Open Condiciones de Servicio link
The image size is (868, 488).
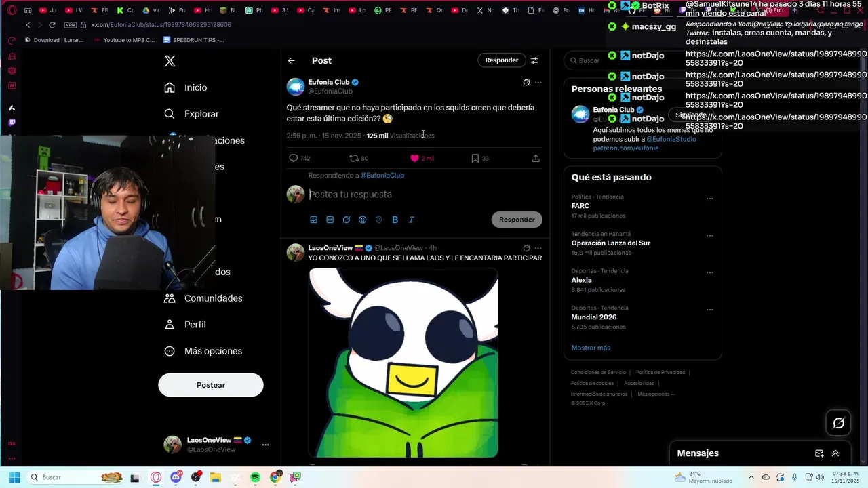(x=598, y=372)
